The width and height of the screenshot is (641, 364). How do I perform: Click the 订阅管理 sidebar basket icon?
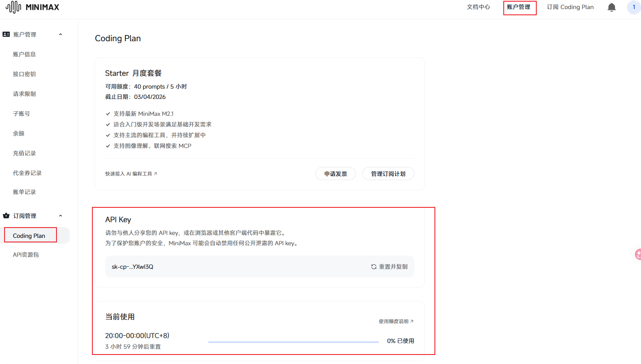pos(6,216)
